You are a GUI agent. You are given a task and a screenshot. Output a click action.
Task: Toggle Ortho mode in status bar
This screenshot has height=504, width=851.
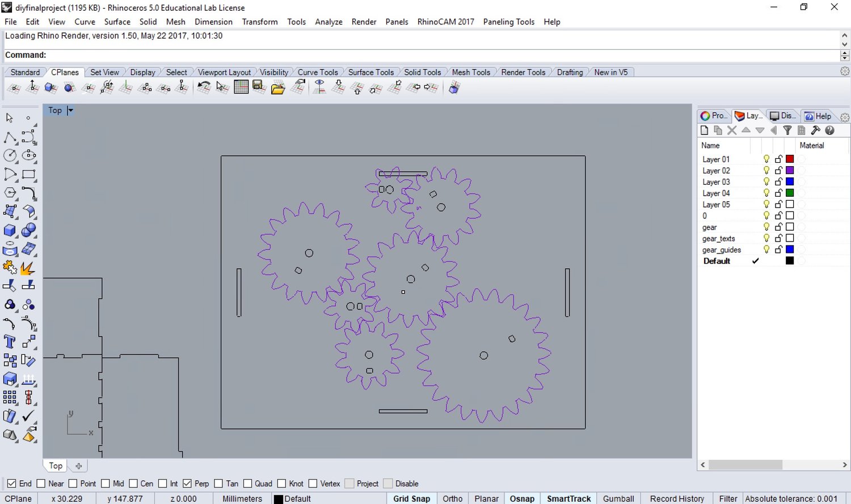(x=453, y=499)
